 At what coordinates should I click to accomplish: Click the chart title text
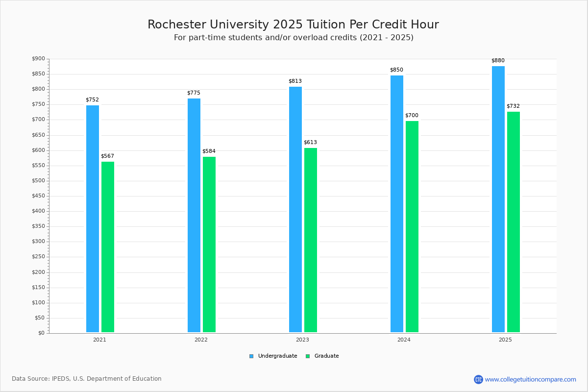pos(293,24)
